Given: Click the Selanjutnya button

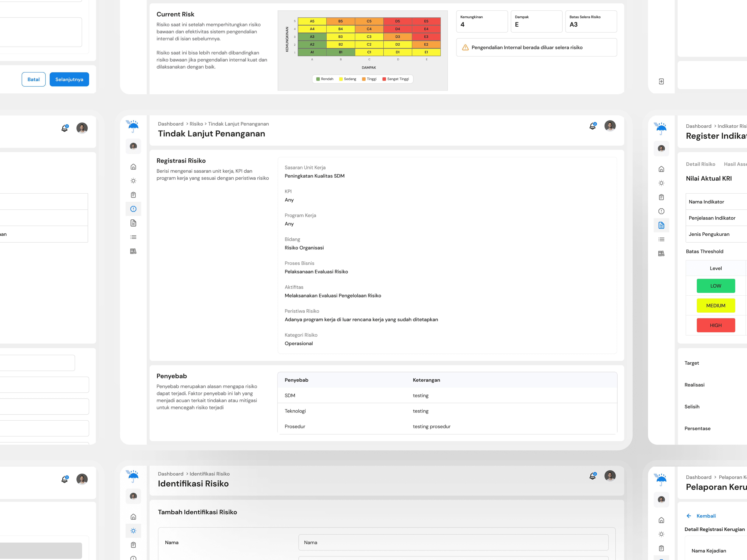Looking at the screenshot, I should (x=69, y=79).
